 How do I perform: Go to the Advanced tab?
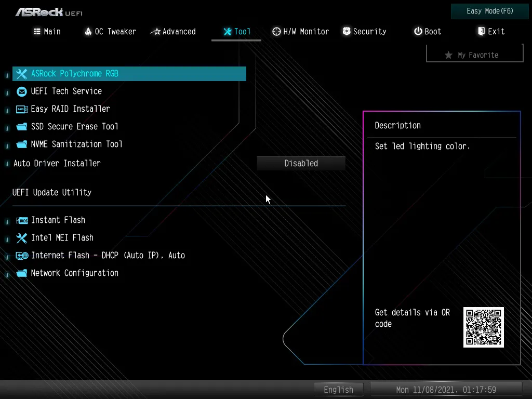click(x=173, y=32)
